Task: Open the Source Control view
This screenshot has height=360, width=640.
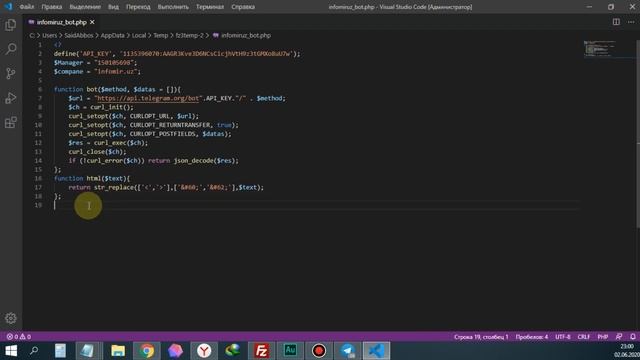Action: tap(11, 73)
